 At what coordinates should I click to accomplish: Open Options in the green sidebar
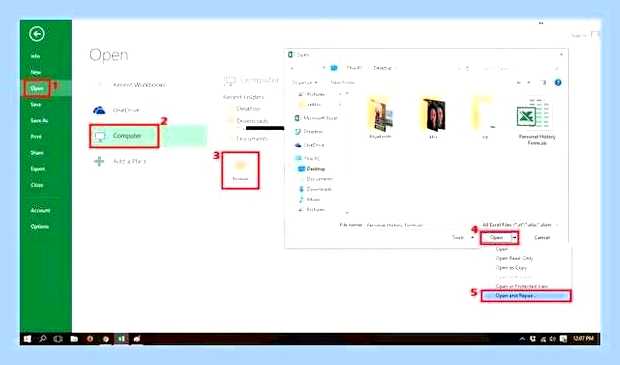click(40, 227)
